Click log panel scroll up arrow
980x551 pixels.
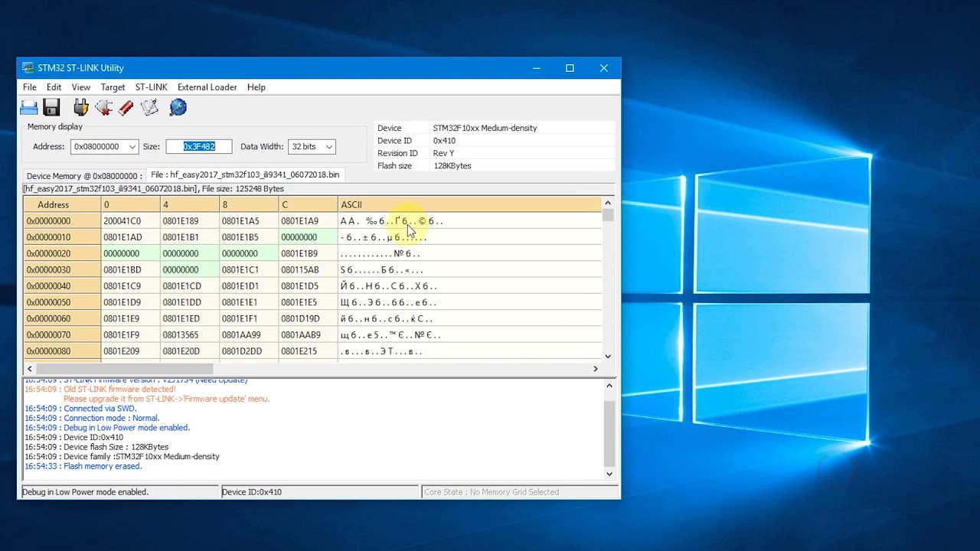coord(609,386)
